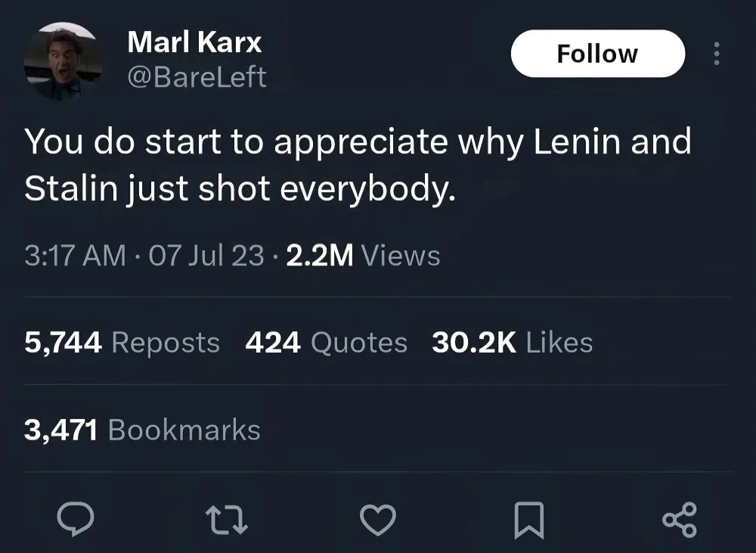Click the word "Lenin" in the tweet
756x553 pixels.
tap(578, 142)
